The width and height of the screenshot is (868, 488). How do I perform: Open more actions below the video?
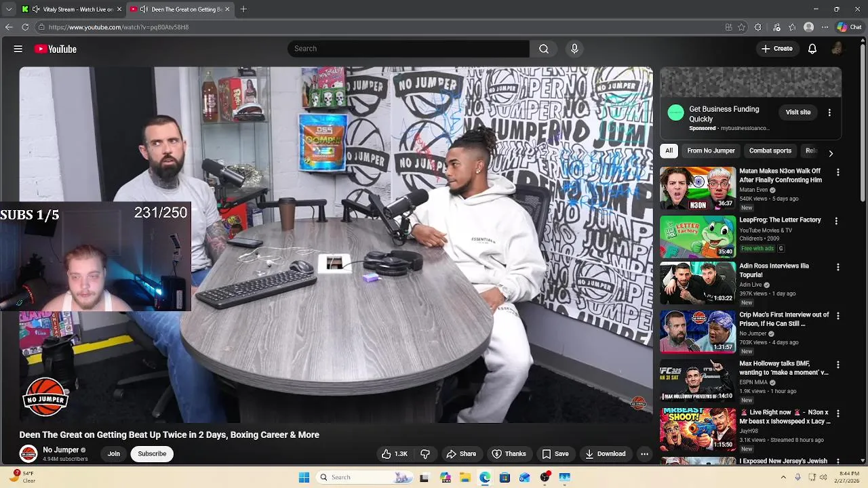click(x=644, y=454)
